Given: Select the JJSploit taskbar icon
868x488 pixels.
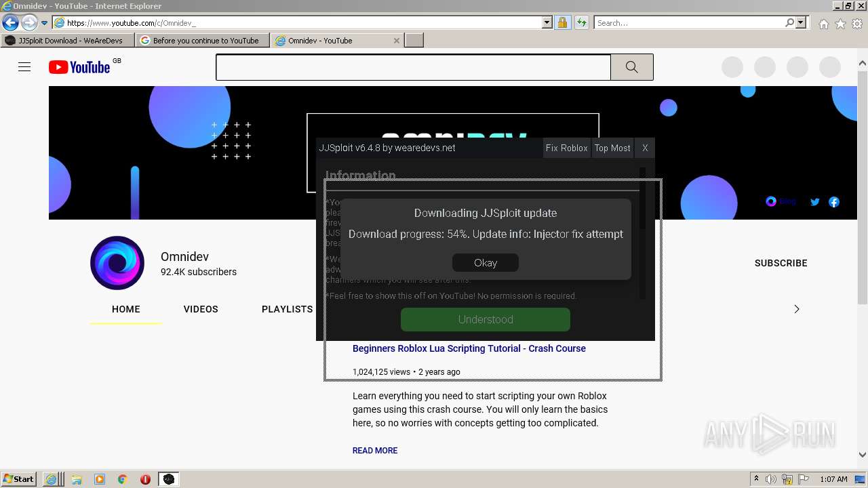Looking at the screenshot, I should pyautogui.click(x=168, y=479).
